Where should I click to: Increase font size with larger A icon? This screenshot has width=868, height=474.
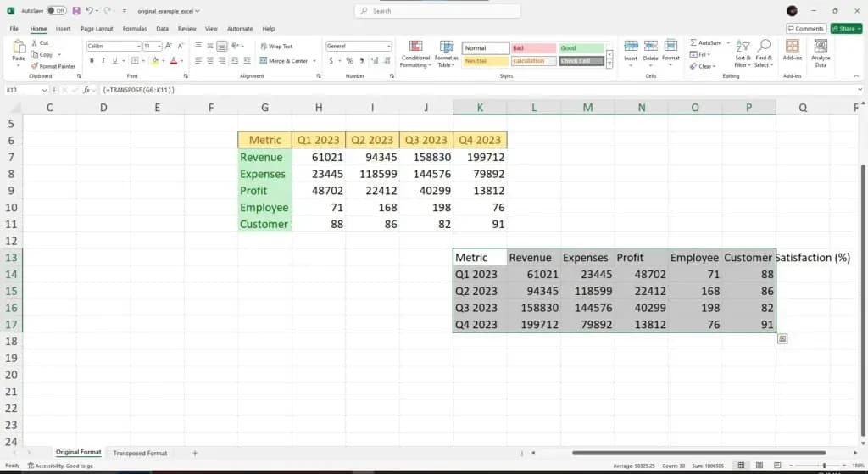[169, 46]
